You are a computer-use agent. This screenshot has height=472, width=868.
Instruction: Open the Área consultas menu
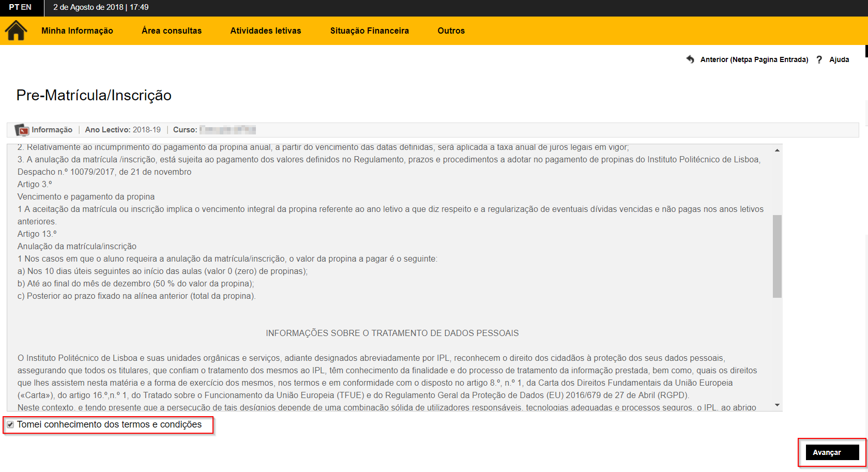[x=172, y=31]
